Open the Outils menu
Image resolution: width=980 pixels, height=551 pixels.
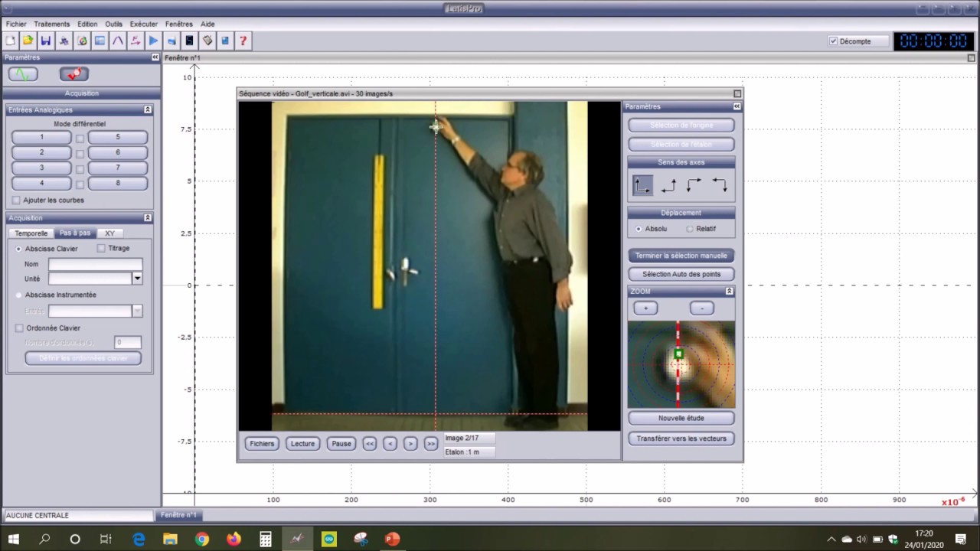[114, 24]
